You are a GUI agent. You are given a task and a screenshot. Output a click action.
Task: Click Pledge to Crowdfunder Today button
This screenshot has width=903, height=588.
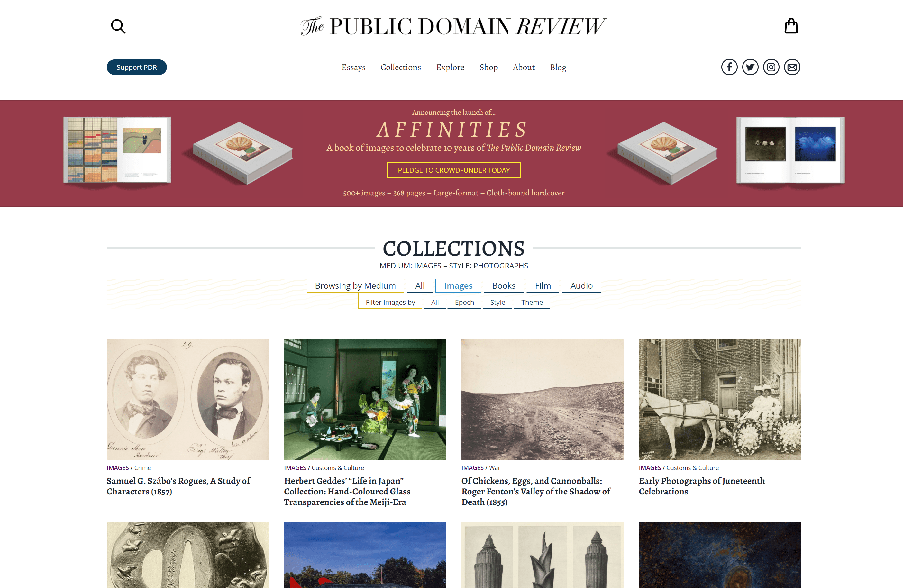454,170
